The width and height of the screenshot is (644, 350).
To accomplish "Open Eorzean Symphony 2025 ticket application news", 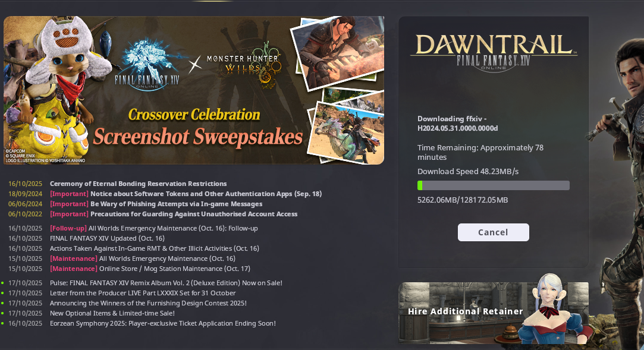I will [x=163, y=323].
